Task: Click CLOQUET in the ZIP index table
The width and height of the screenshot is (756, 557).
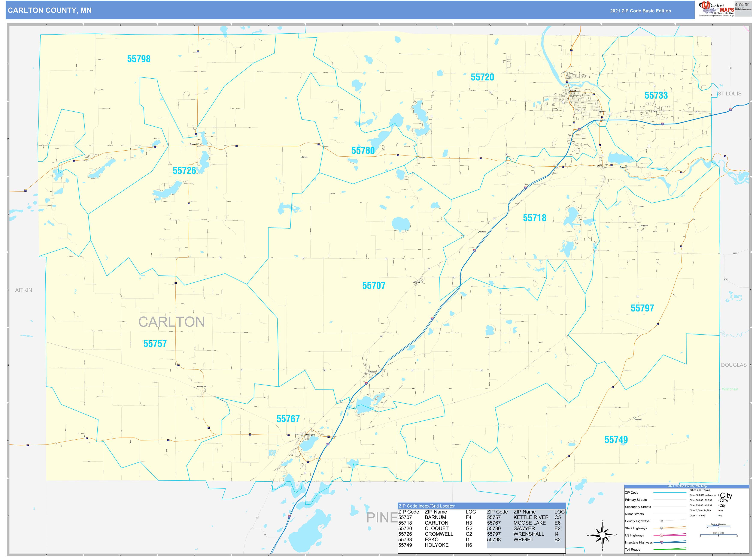Action: click(436, 528)
